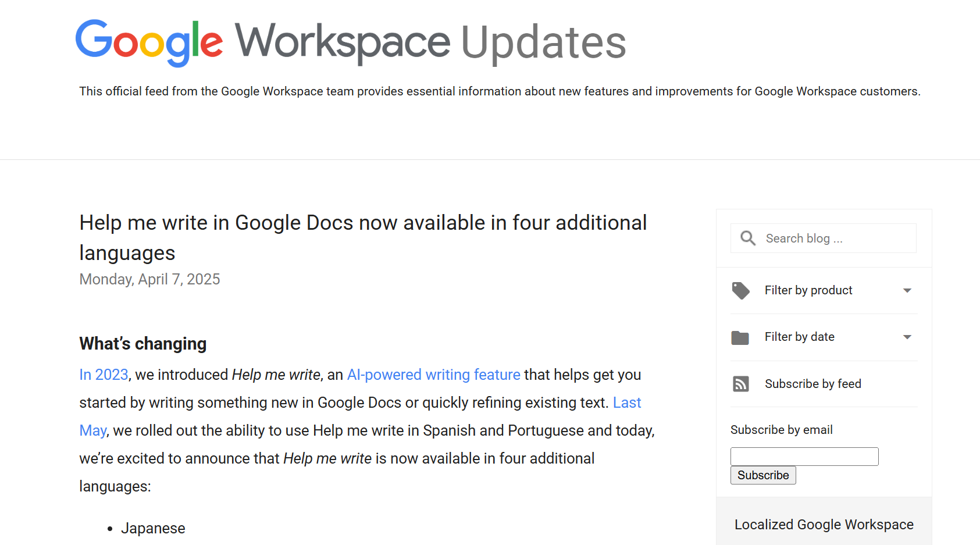
Task: Click the "Filter by date" text label
Action: point(800,337)
